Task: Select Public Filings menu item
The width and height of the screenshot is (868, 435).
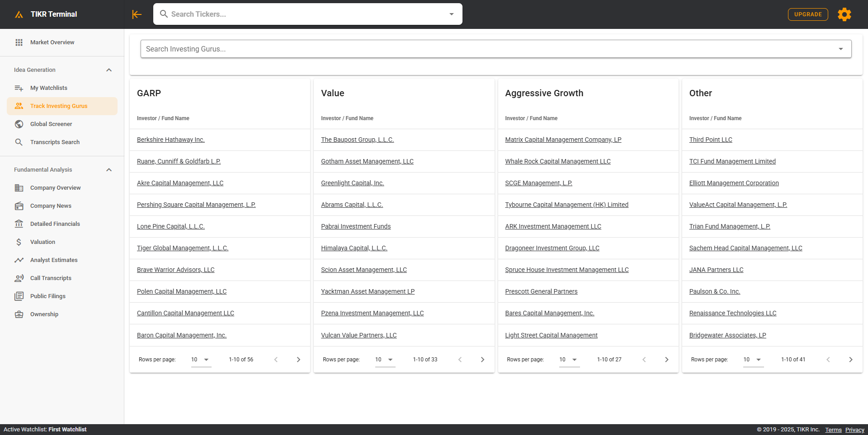Action: (x=47, y=296)
